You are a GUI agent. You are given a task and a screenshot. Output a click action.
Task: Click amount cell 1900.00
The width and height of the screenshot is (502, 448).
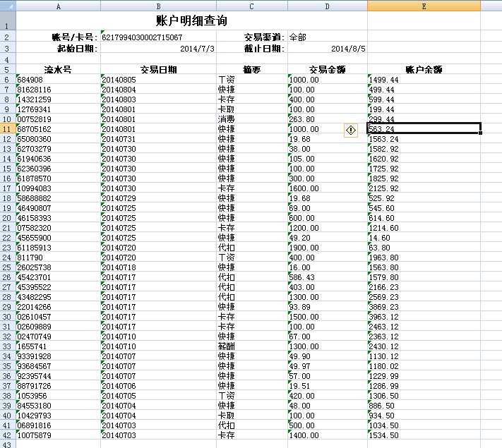328,248
